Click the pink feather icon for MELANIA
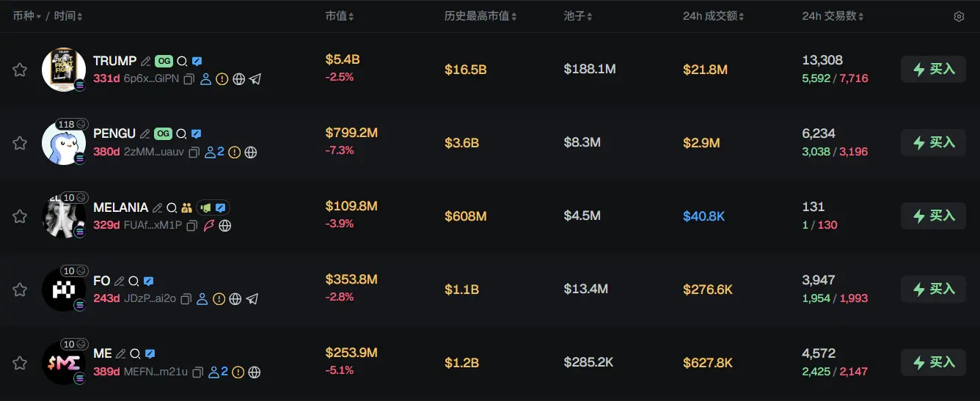 coord(209,226)
